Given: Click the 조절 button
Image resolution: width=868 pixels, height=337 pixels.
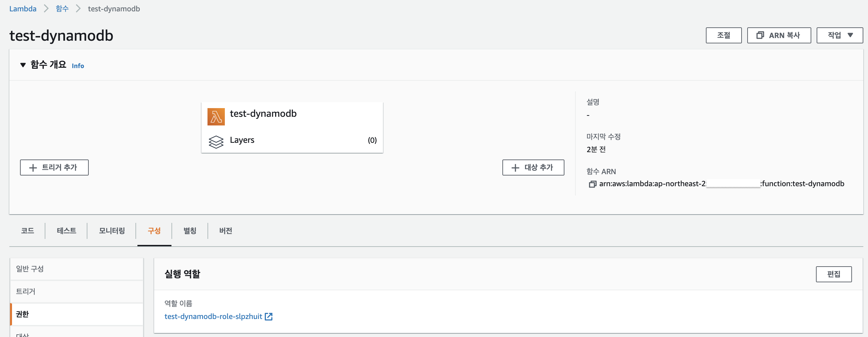Looking at the screenshot, I should [723, 35].
